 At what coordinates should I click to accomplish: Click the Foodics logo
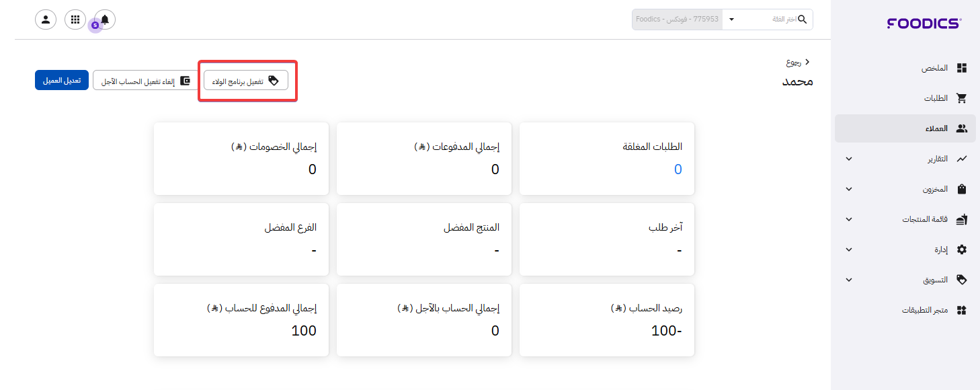click(924, 24)
